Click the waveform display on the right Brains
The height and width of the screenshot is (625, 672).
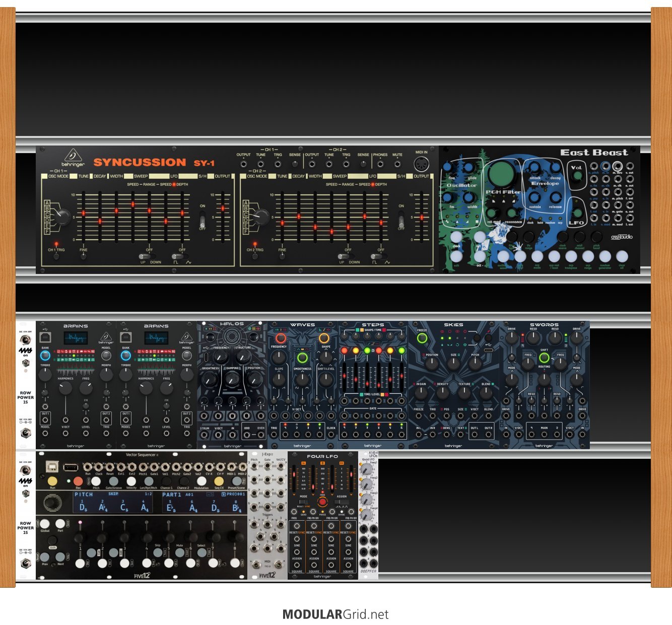point(156,338)
